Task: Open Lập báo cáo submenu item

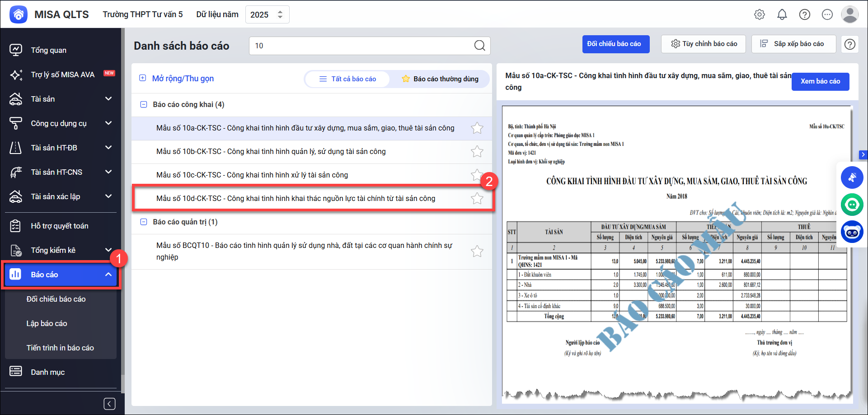Action: 47,323
